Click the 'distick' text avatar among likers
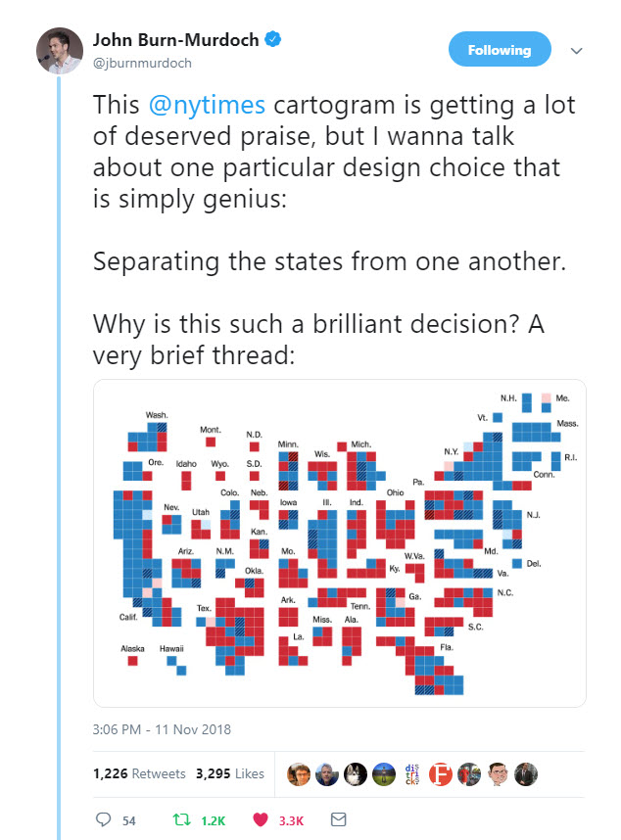Image resolution: width=621 pixels, height=840 pixels. click(412, 773)
